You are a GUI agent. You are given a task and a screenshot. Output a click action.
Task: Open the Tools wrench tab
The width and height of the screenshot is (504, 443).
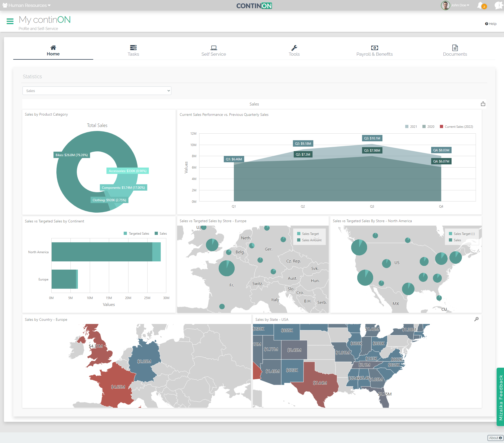pyautogui.click(x=294, y=51)
